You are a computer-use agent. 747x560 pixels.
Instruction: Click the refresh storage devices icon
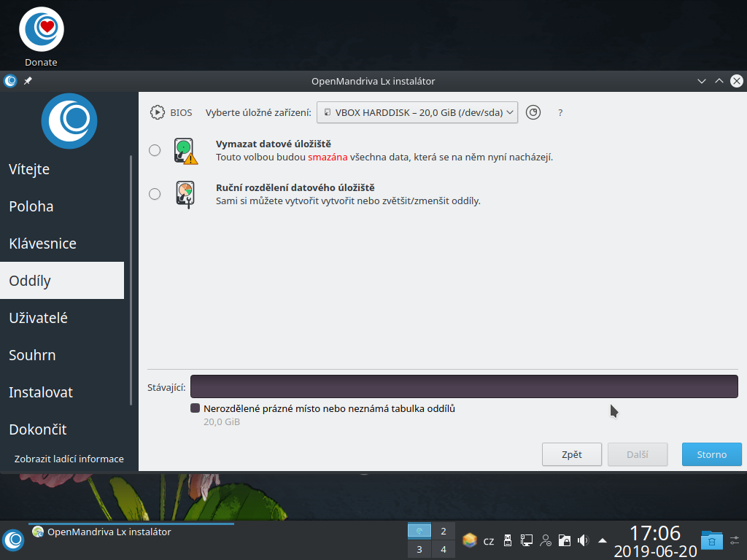533,112
